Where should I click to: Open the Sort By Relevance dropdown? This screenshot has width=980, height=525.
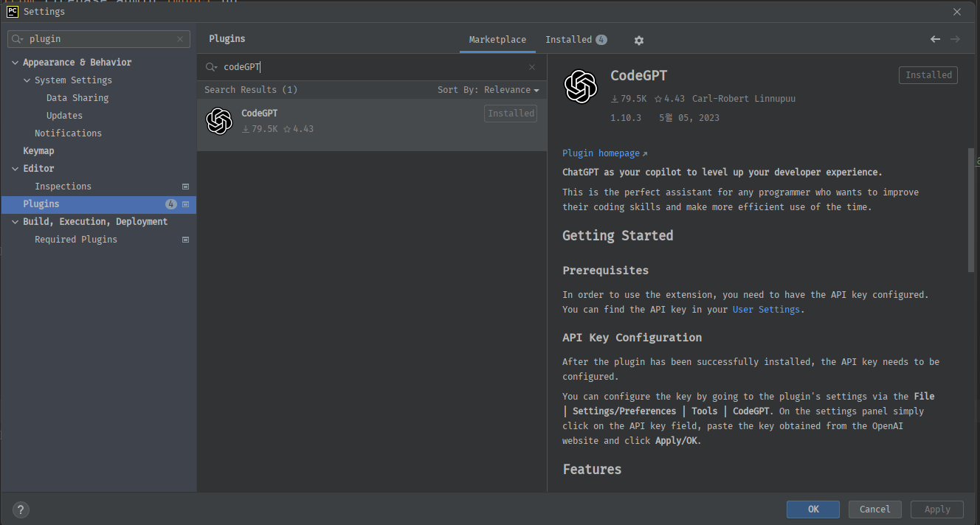[488, 90]
